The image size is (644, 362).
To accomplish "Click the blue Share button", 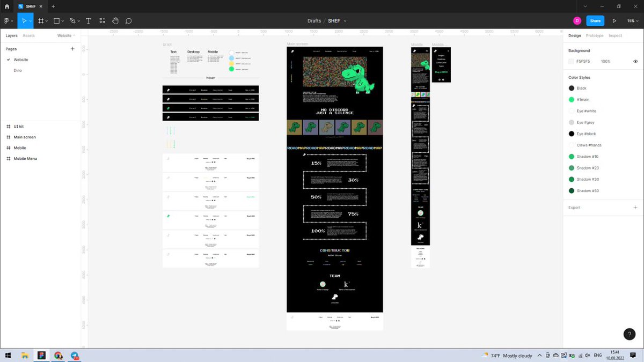I will 595,20.
